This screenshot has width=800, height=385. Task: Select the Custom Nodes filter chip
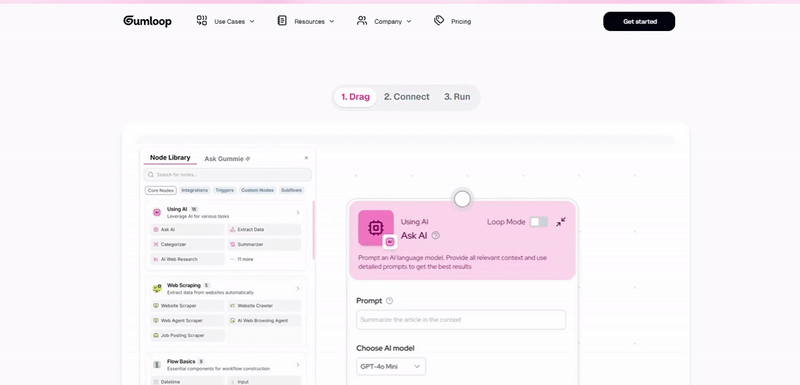pyautogui.click(x=257, y=190)
